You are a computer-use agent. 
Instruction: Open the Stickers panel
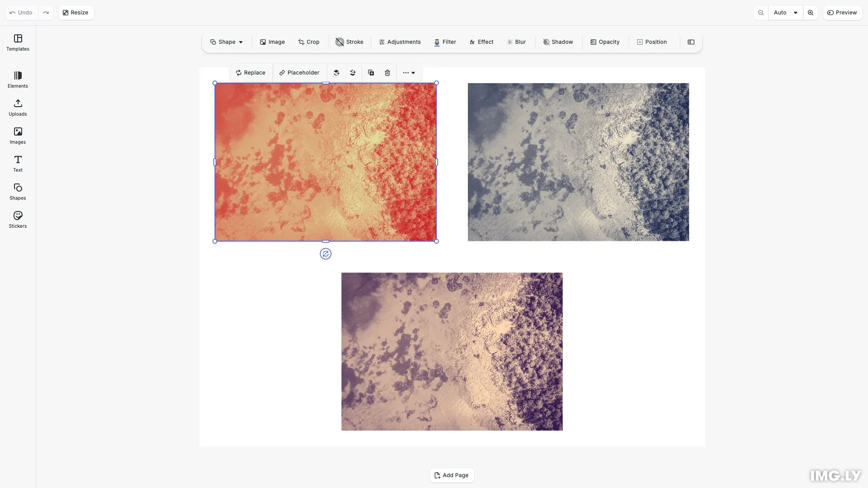pos(18,220)
